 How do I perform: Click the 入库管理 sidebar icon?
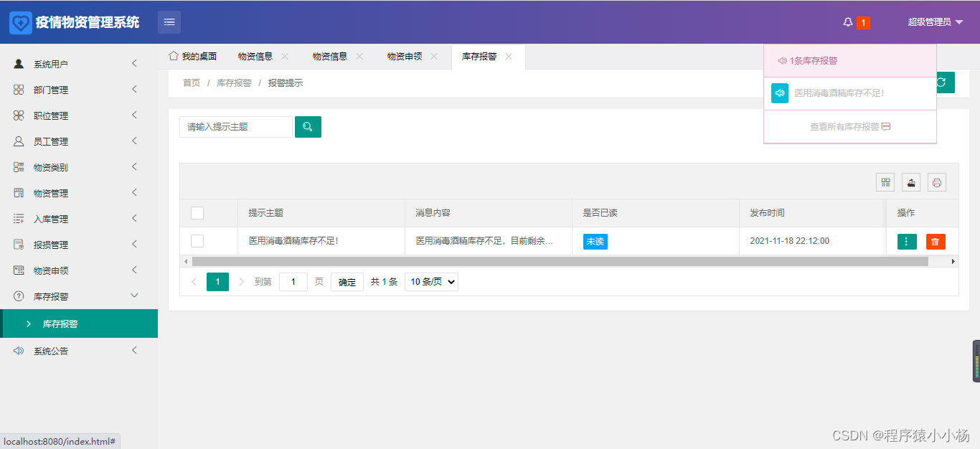click(19, 219)
